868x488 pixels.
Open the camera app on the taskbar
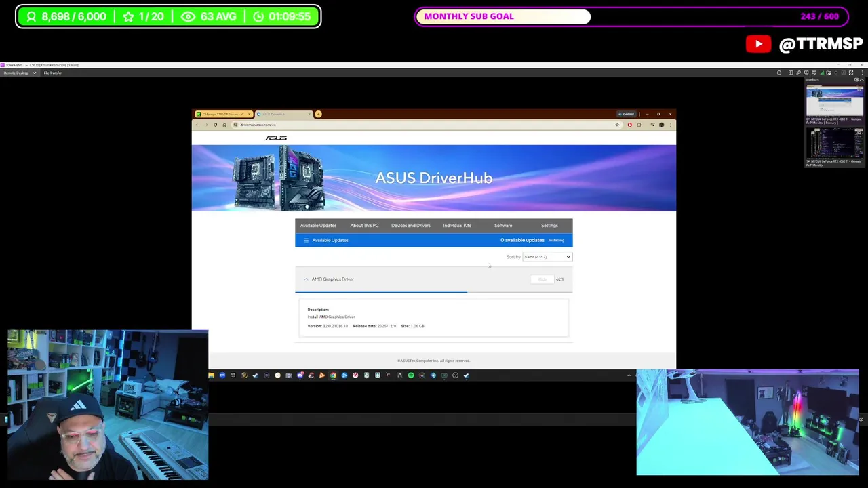pyautogui.click(x=289, y=375)
